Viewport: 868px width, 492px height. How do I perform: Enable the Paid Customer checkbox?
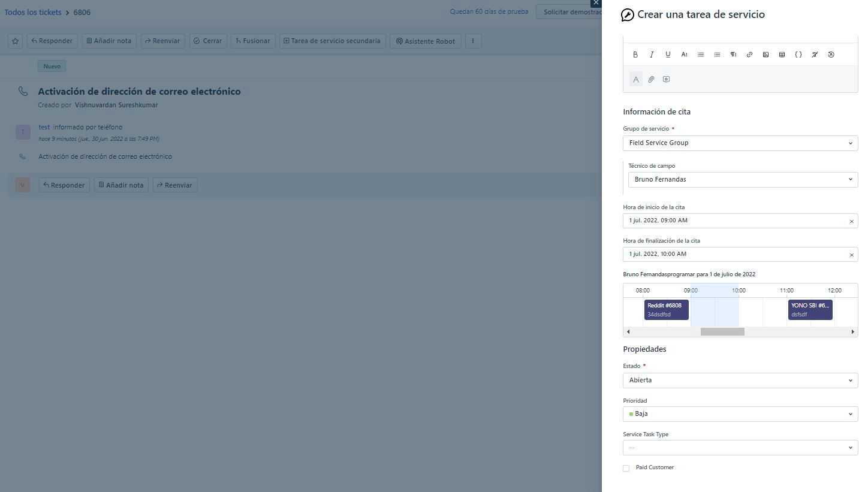point(626,468)
